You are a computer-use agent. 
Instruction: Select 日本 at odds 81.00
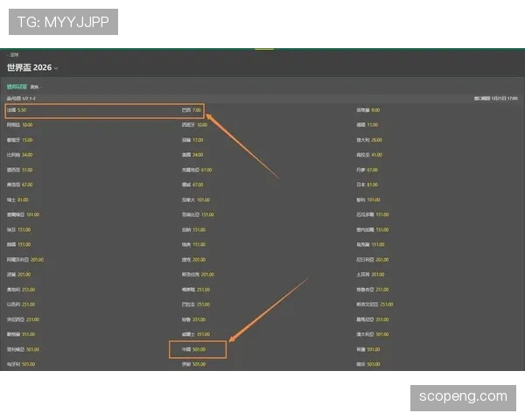[x=367, y=185]
